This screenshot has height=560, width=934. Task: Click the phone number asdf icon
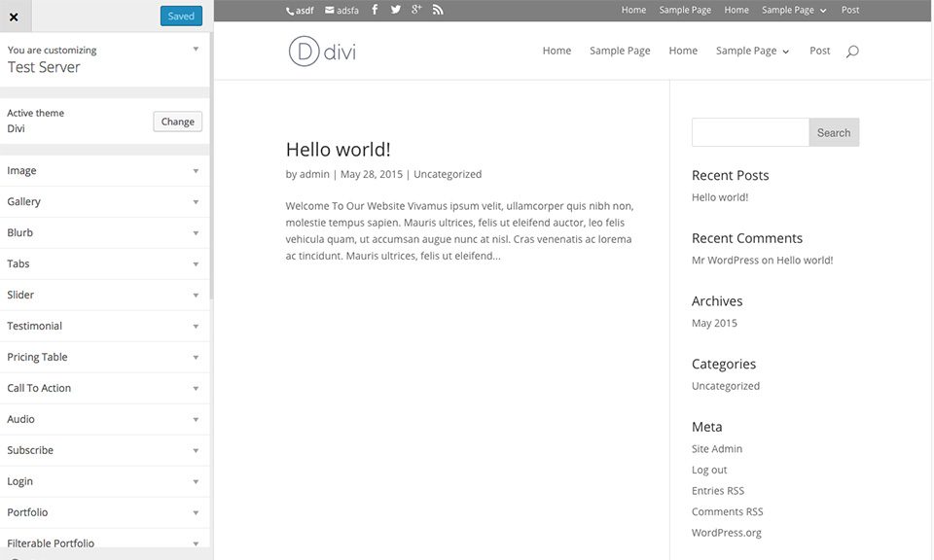tap(290, 11)
